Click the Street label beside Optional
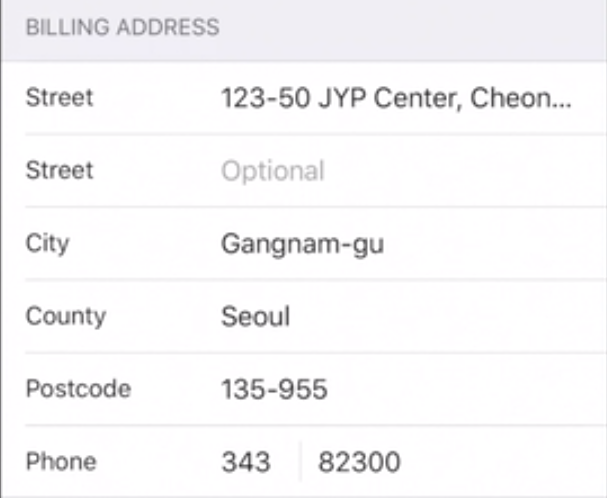The height and width of the screenshot is (498, 607). click(59, 171)
